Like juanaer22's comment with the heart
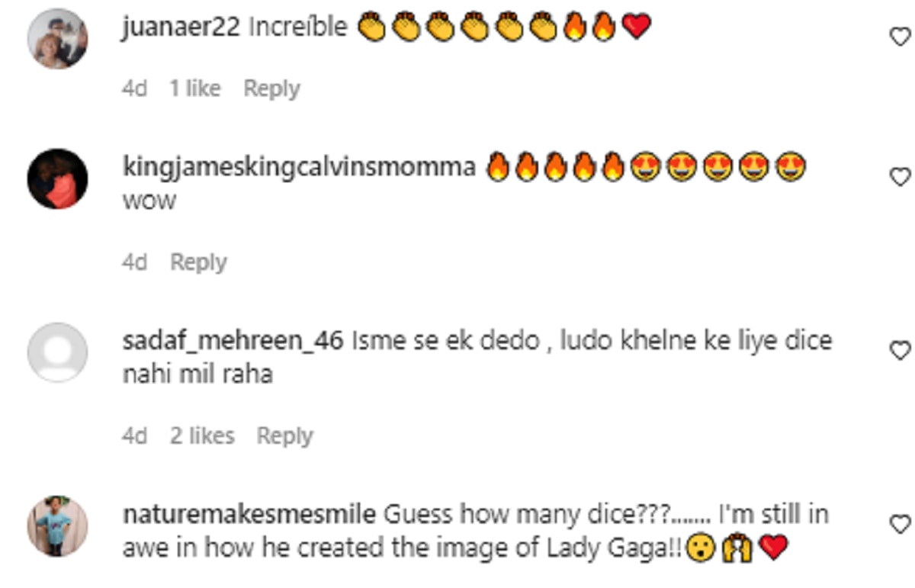915x588 pixels. pyautogui.click(x=900, y=36)
